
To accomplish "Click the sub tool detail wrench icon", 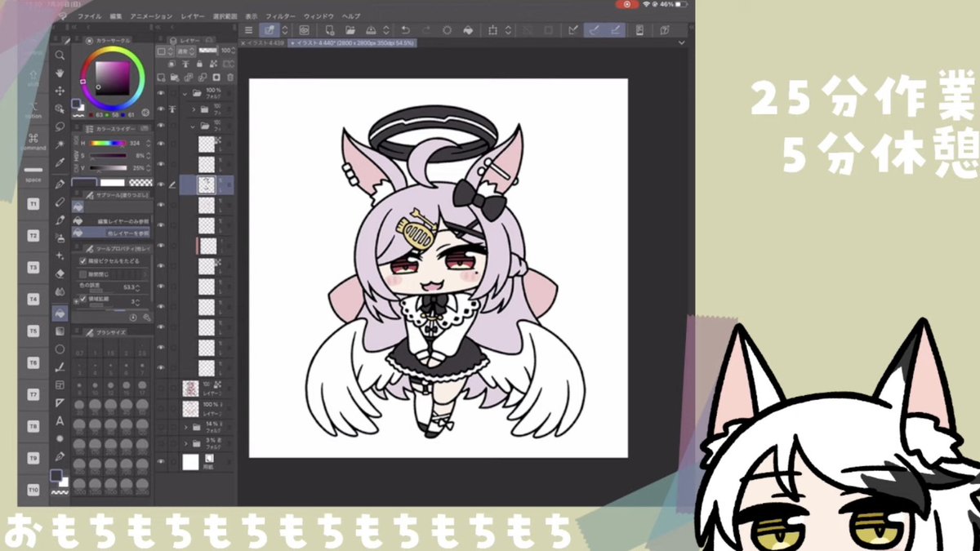I will [147, 317].
